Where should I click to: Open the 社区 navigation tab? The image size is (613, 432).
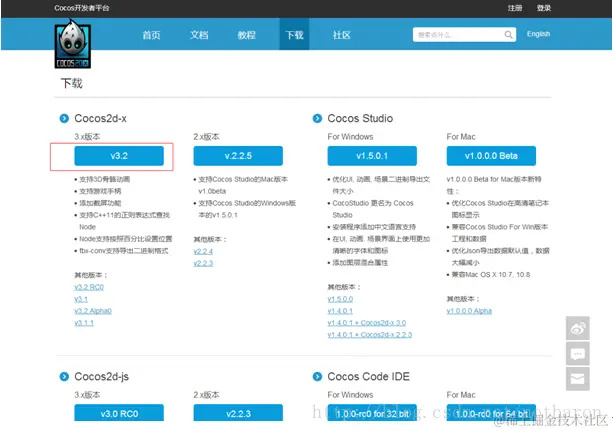point(342,35)
